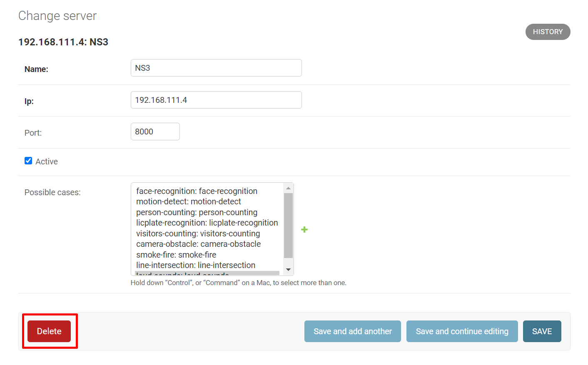Focus the Name input field
588x365 pixels.
coord(216,68)
